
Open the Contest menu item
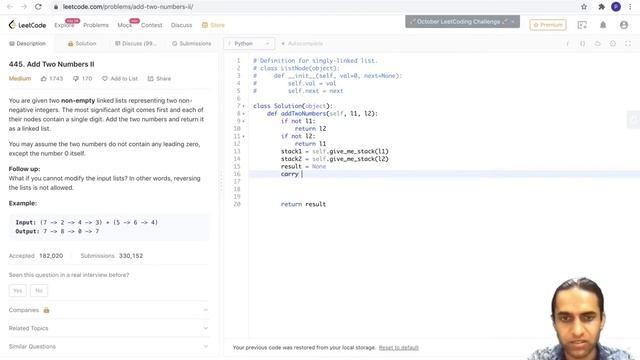[x=151, y=25]
